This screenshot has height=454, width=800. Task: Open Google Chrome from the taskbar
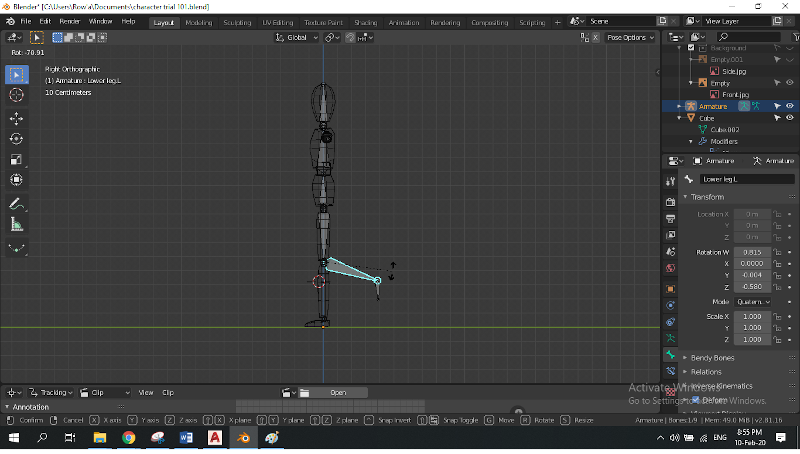[129, 438]
